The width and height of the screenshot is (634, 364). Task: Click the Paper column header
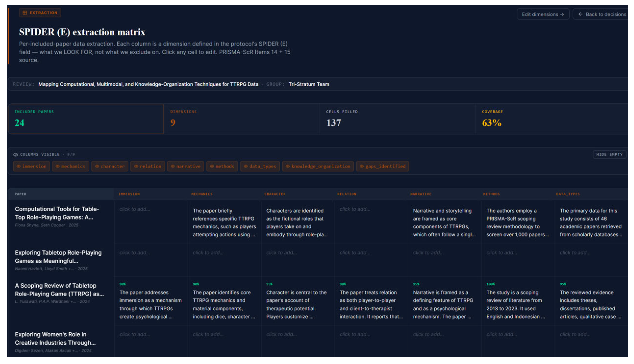pyautogui.click(x=21, y=194)
